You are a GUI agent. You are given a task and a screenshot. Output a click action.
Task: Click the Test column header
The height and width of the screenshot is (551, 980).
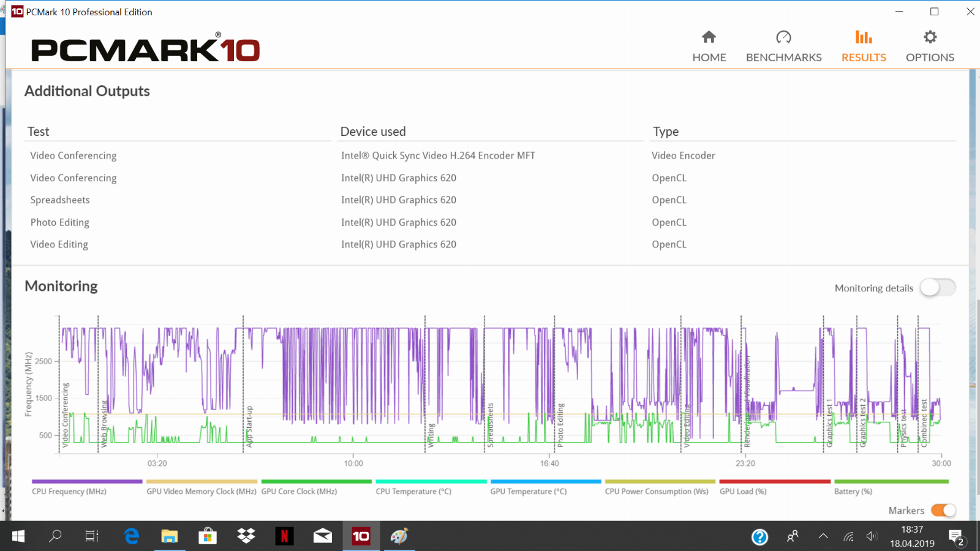pos(38,132)
